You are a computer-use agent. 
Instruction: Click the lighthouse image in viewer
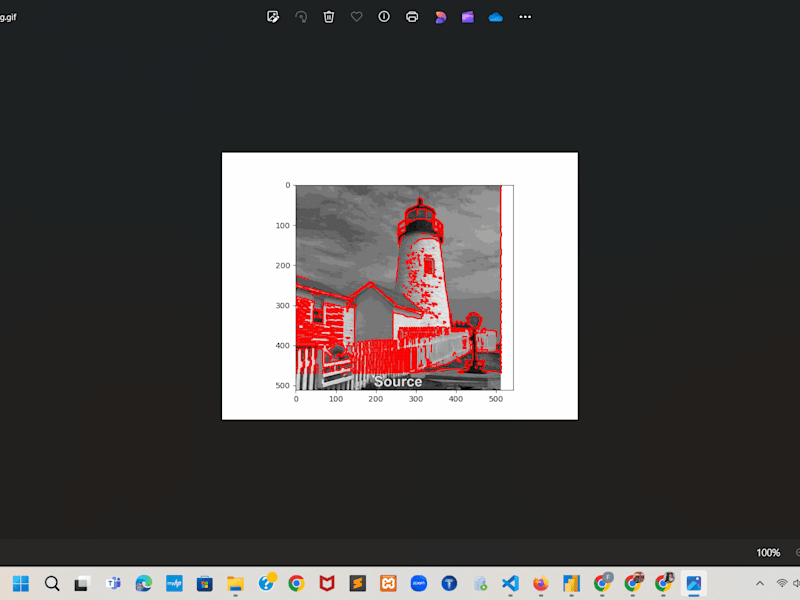click(x=399, y=286)
